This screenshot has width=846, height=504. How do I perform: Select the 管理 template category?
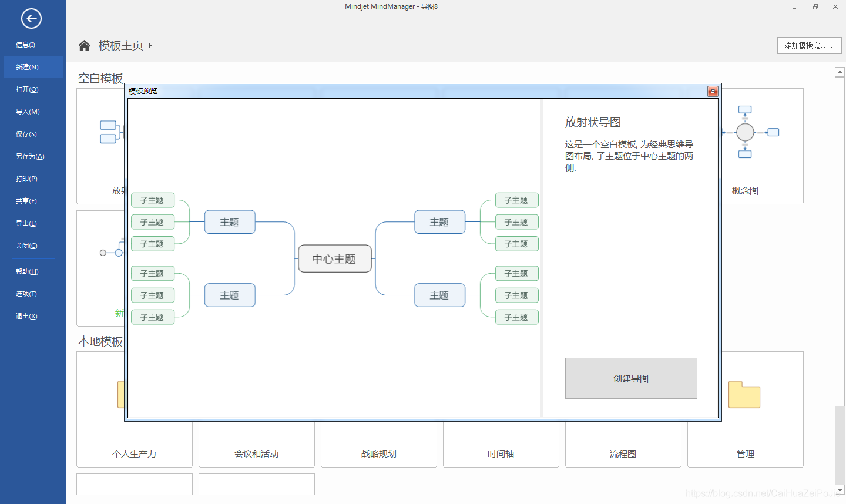745,453
